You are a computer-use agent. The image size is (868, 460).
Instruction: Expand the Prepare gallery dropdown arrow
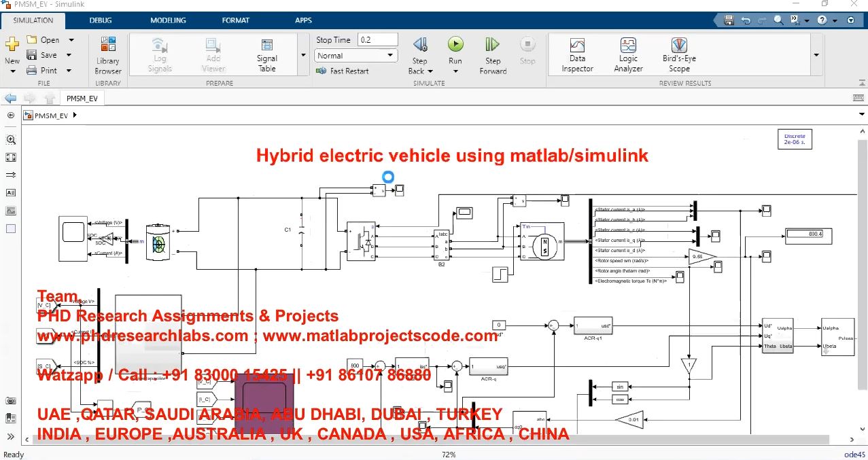pos(302,56)
